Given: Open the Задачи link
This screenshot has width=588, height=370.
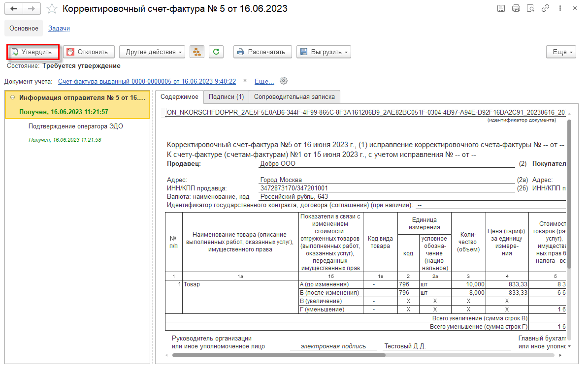Looking at the screenshot, I should [59, 29].
